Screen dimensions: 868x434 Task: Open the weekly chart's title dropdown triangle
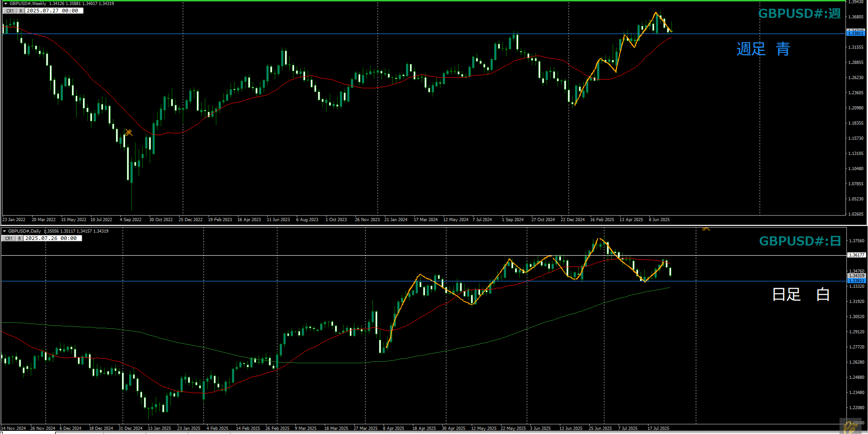click(x=6, y=4)
